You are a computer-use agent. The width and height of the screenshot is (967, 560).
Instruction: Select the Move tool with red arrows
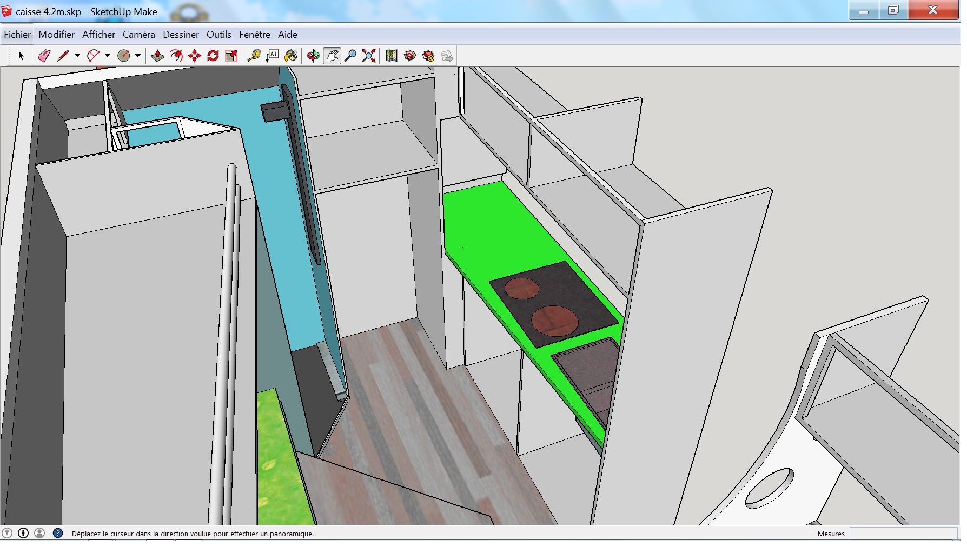pyautogui.click(x=195, y=56)
